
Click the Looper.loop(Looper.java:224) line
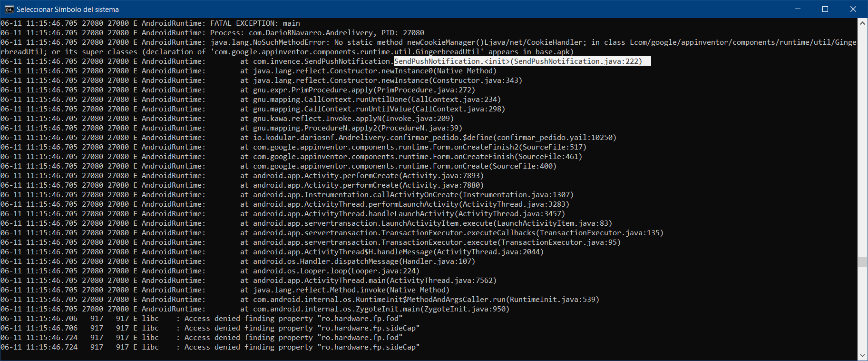[210, 271]
